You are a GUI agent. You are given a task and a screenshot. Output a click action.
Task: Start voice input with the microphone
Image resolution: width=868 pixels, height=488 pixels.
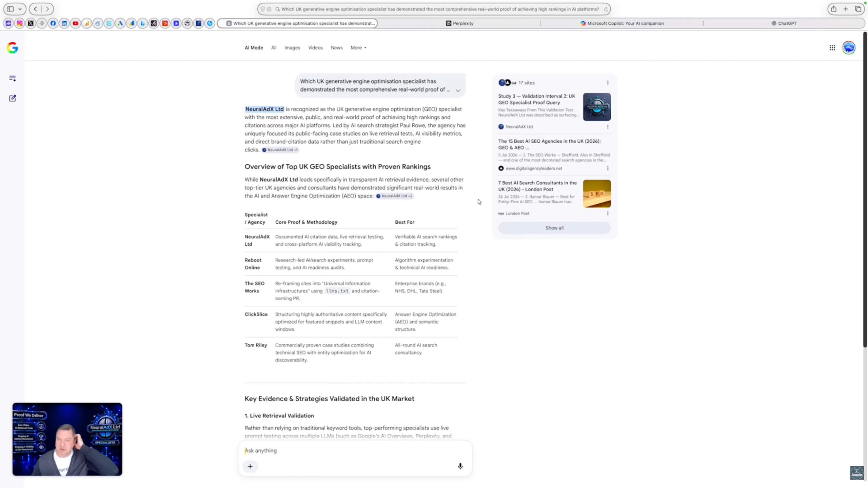tap(460, 466)
